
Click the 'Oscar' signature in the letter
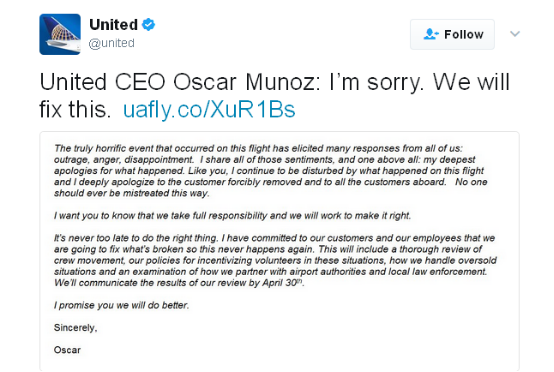click(67, 350)
